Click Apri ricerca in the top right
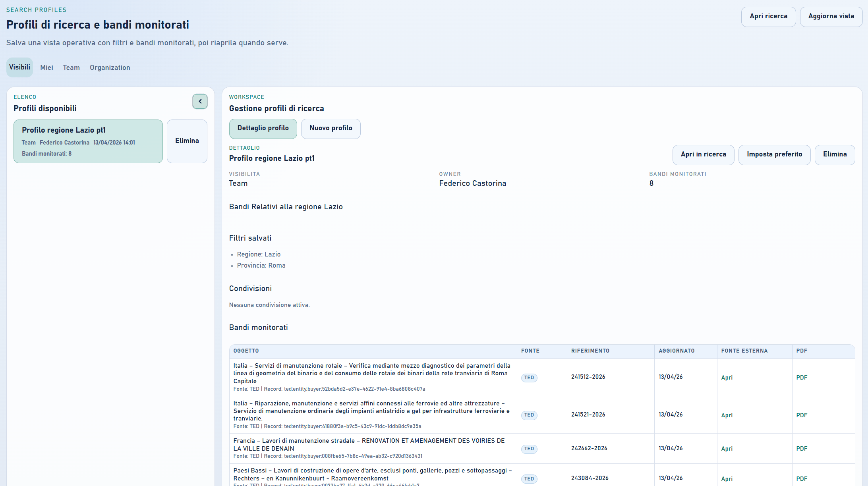The image size is (868, 486). click(768, 17)
